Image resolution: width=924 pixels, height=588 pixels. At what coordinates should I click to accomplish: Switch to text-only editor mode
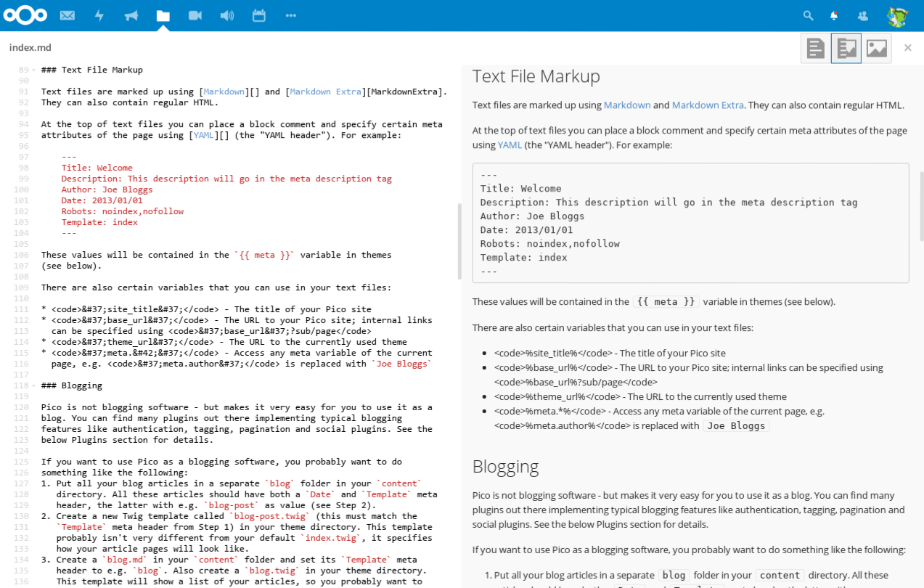coord(816,48)
